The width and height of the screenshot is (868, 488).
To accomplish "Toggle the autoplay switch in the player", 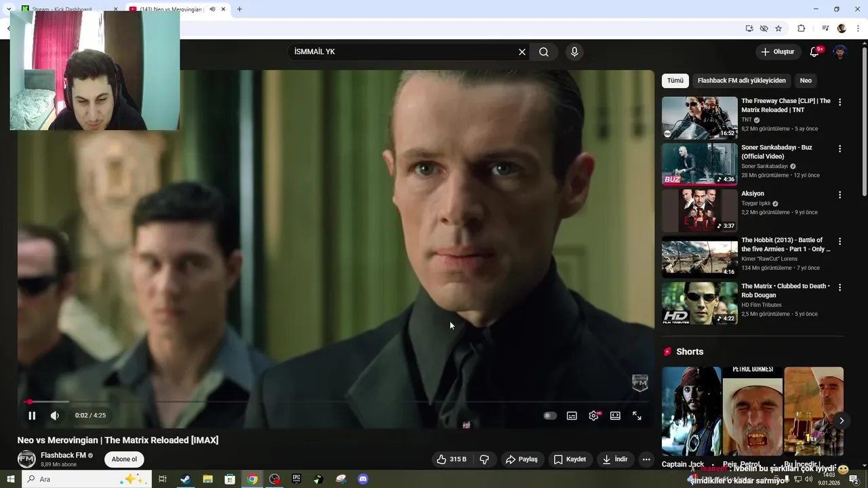I will [x=550, y=415].
